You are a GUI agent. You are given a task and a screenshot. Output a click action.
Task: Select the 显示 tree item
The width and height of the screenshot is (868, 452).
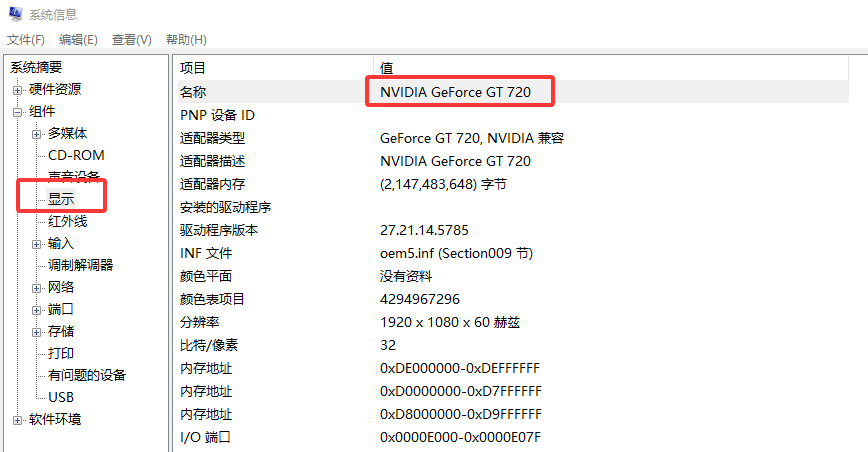tap(61, 199)
